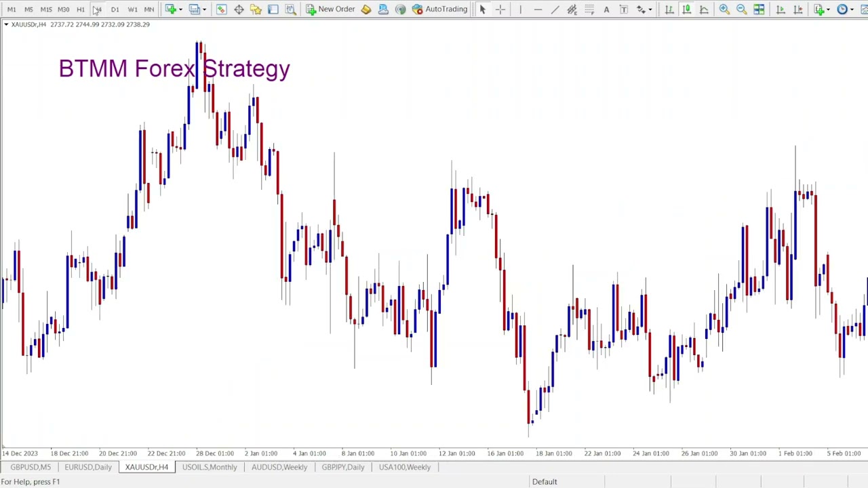Viewport: 868px width, 488px height.
Task: Switch to H1 timeframe
Action: point(80,9)
